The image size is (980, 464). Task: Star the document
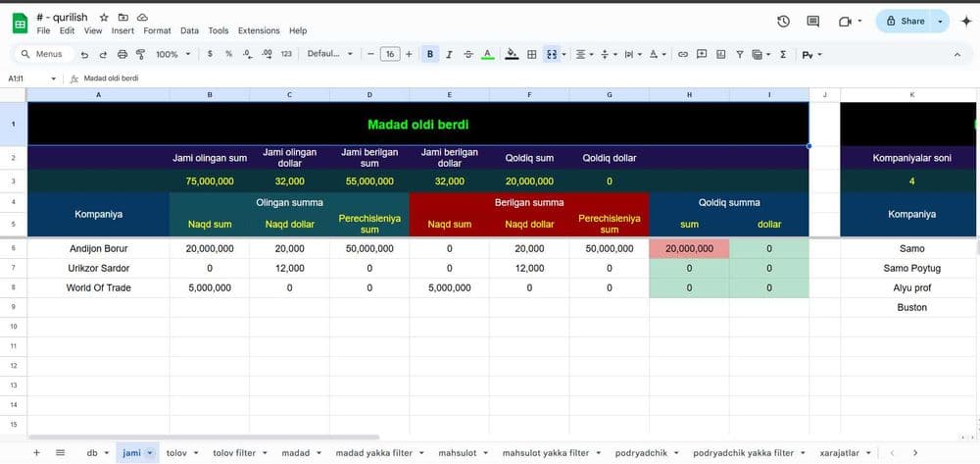[104, 18]
